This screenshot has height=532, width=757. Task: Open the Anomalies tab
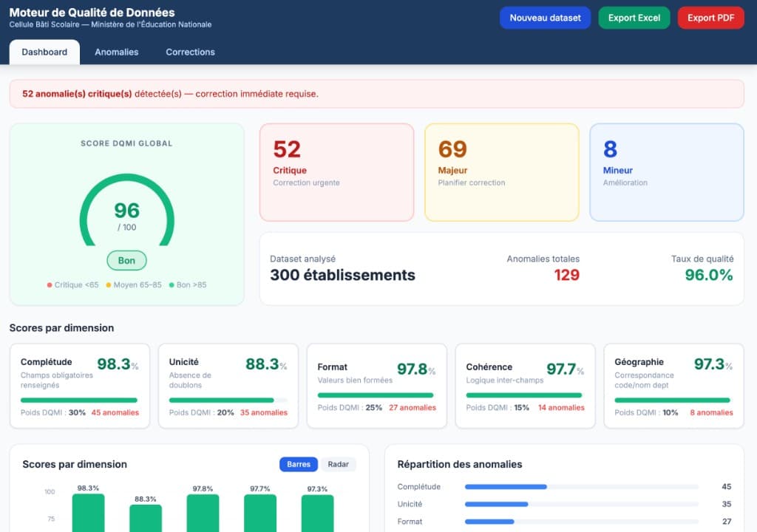click(x=116, y=52)
